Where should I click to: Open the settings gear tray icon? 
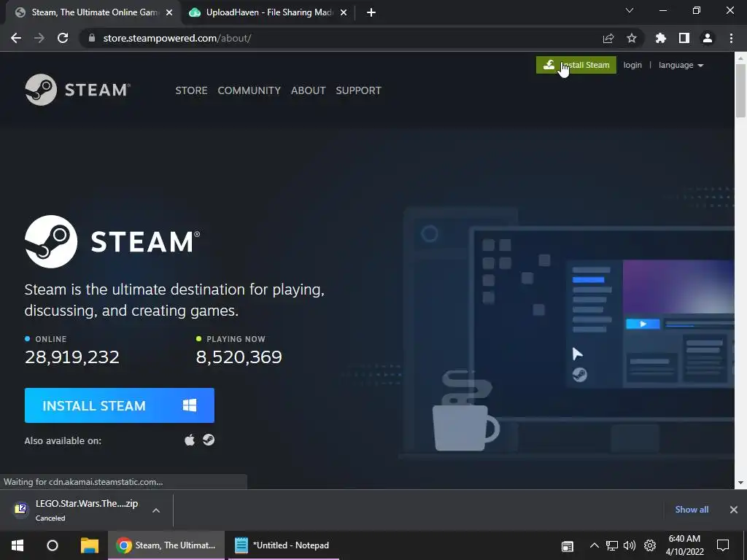point(650,545)
